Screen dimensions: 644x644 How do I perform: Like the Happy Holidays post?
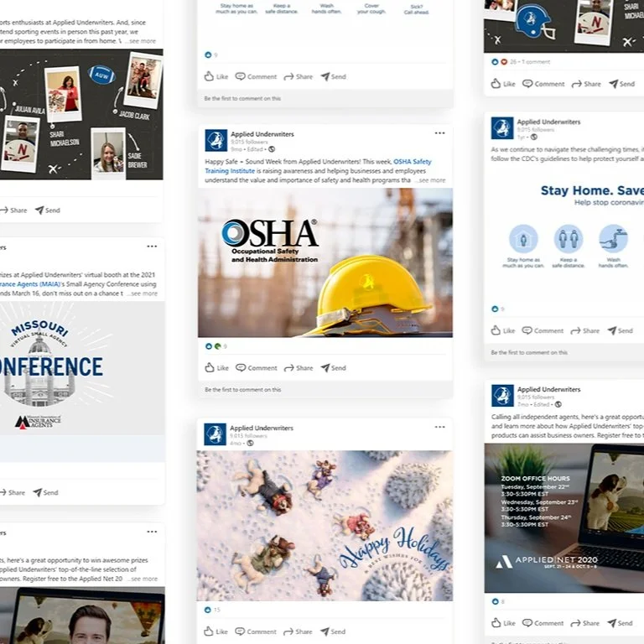click(216, 631)
